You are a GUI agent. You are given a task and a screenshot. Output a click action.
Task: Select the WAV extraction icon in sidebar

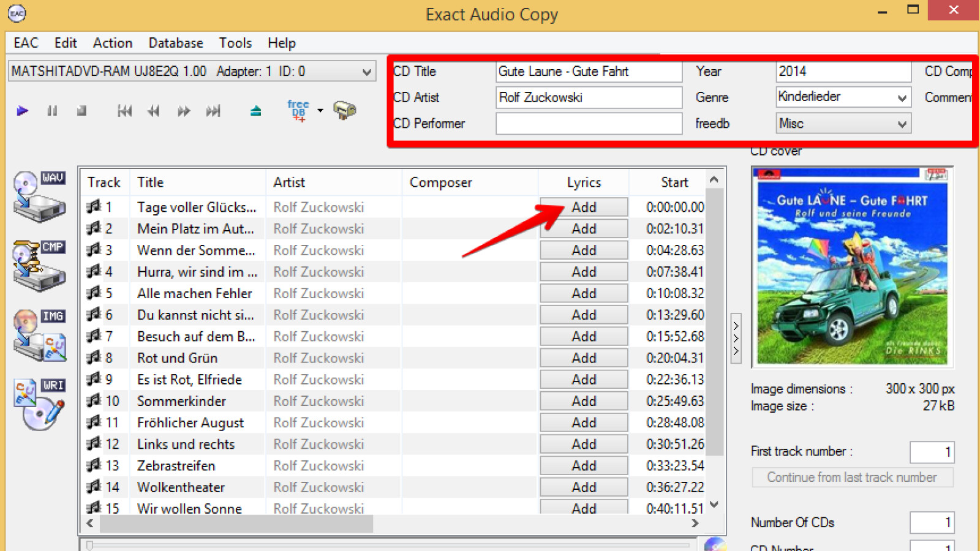39,195
